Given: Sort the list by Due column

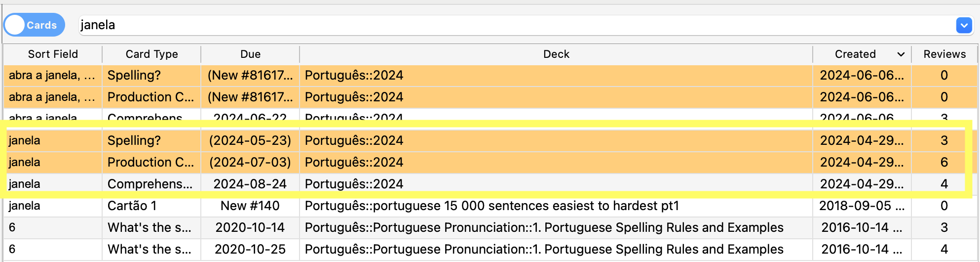Looking at the screenshot, I should pos(250,54).
